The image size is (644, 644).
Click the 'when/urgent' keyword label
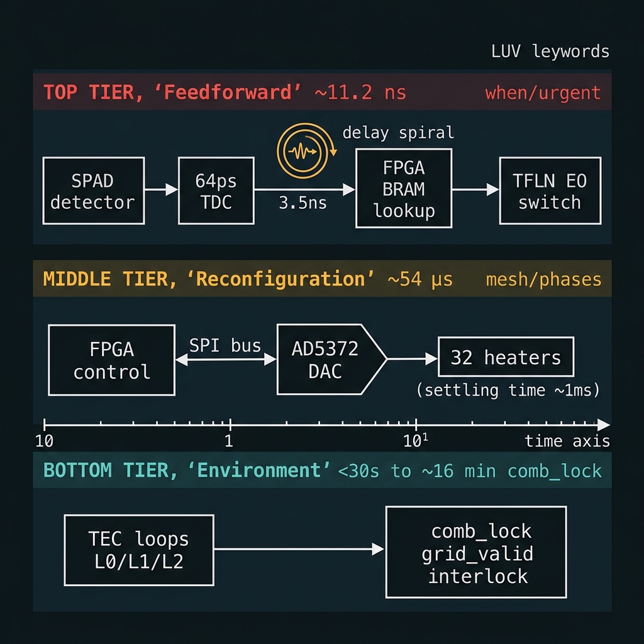[543, 93]
